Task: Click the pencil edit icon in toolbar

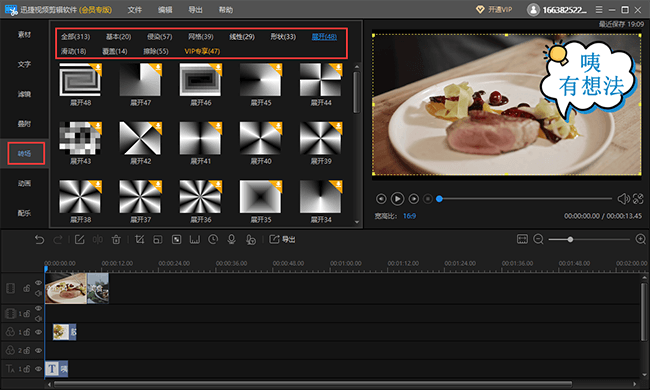Action: click(80, 240)
